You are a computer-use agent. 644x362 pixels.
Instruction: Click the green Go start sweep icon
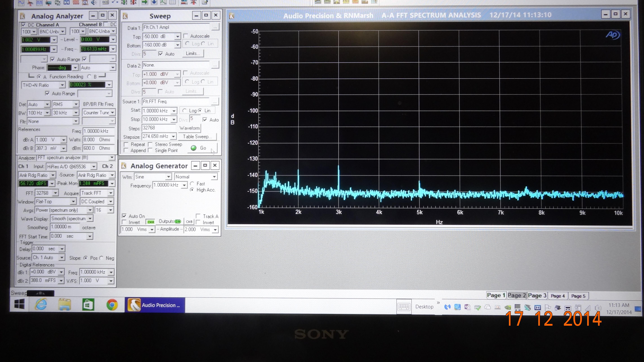(193, 148)
